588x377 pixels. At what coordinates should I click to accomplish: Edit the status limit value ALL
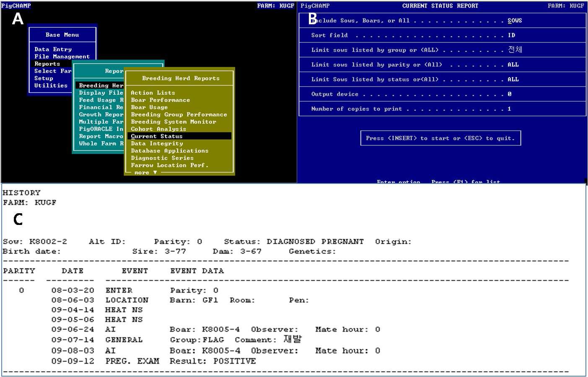point(513,79)
